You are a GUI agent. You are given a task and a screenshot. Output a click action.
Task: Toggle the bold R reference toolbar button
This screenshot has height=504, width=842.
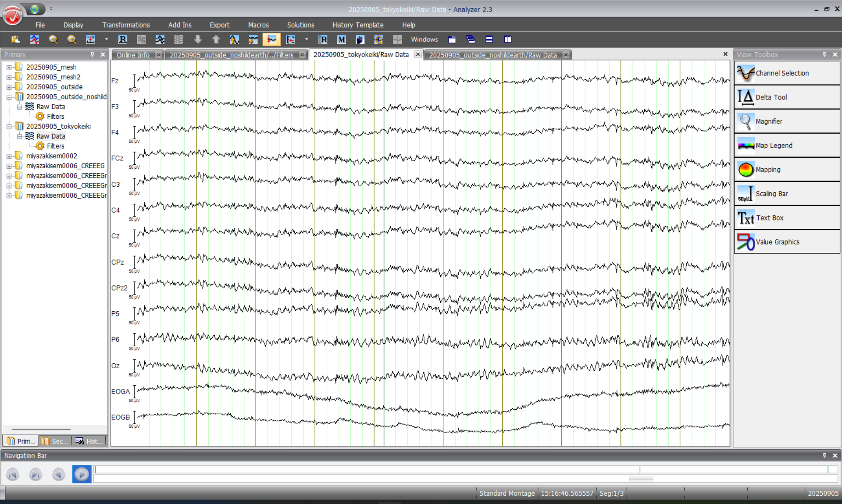click(x=123, y=39)
